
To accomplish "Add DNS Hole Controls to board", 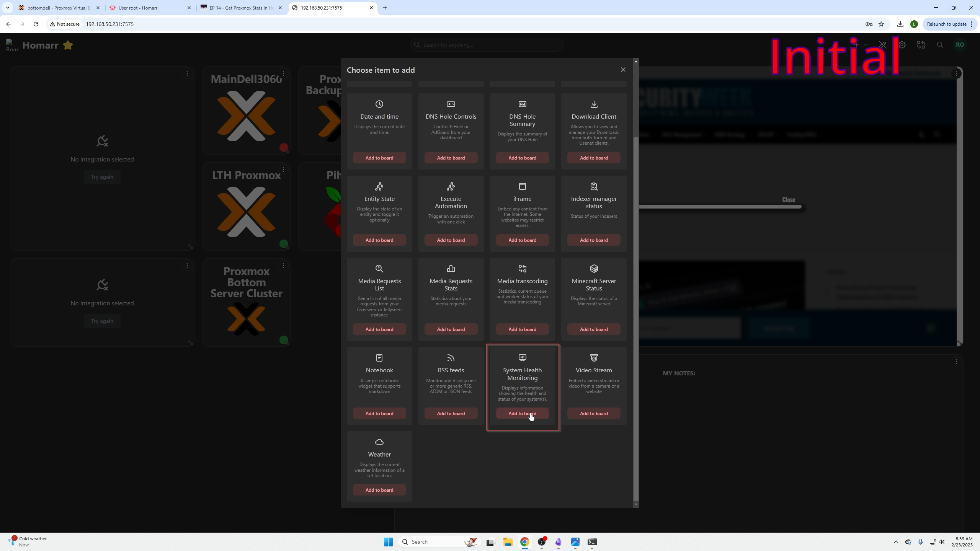I will click(451, 158).
